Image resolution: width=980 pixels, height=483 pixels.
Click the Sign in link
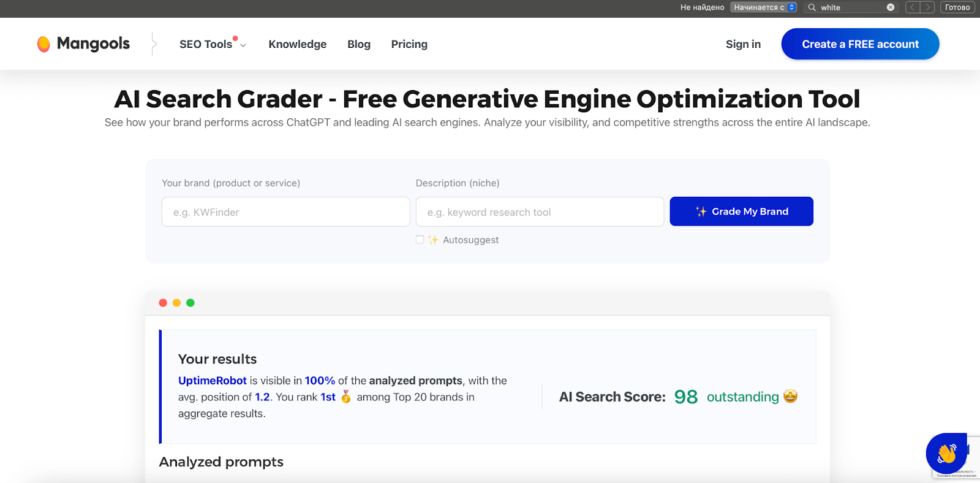click(x=743, y=44)
